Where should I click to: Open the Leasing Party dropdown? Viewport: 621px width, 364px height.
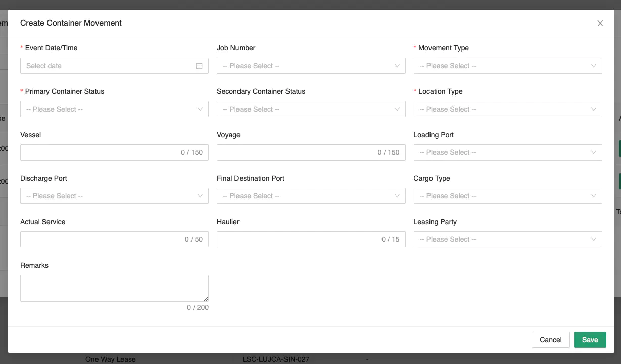507,239
